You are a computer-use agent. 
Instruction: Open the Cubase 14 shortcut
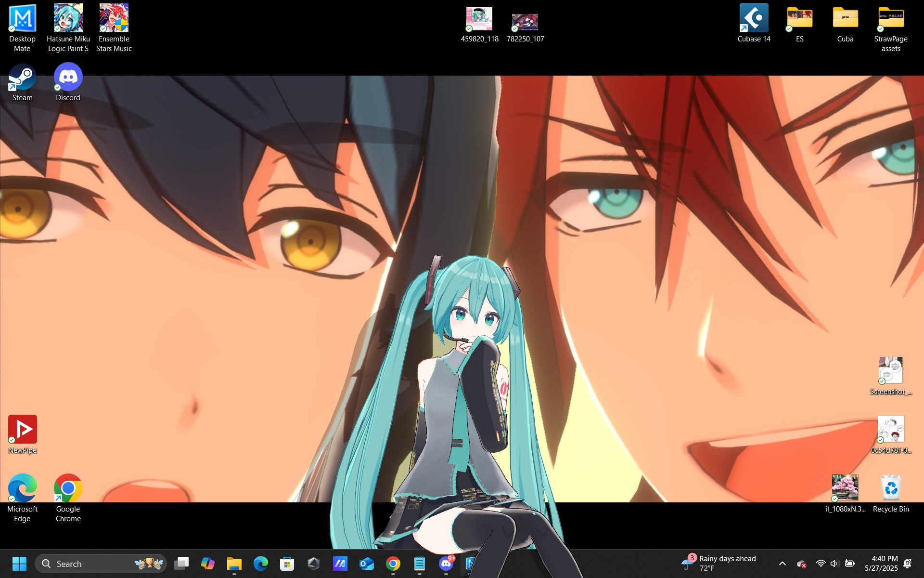coord(754,23)
